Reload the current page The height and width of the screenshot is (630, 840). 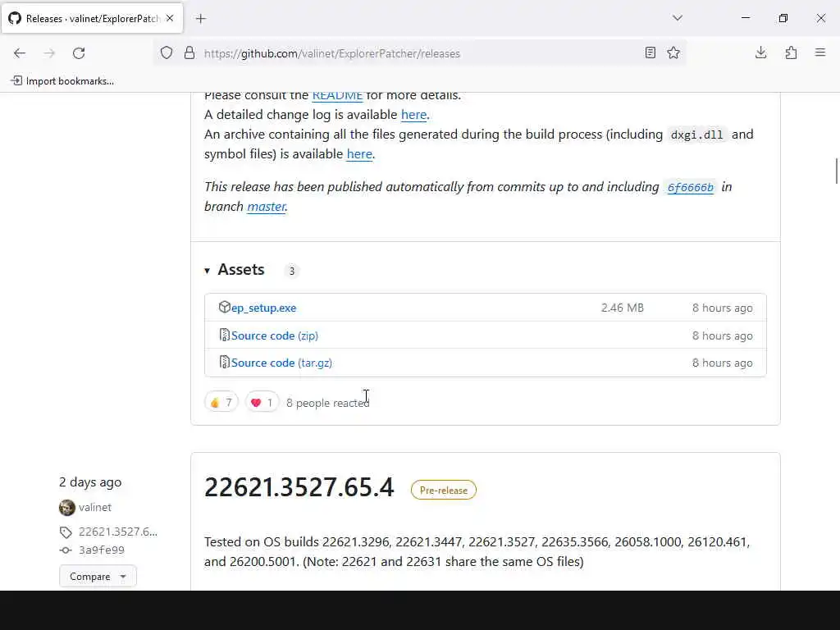79,53
